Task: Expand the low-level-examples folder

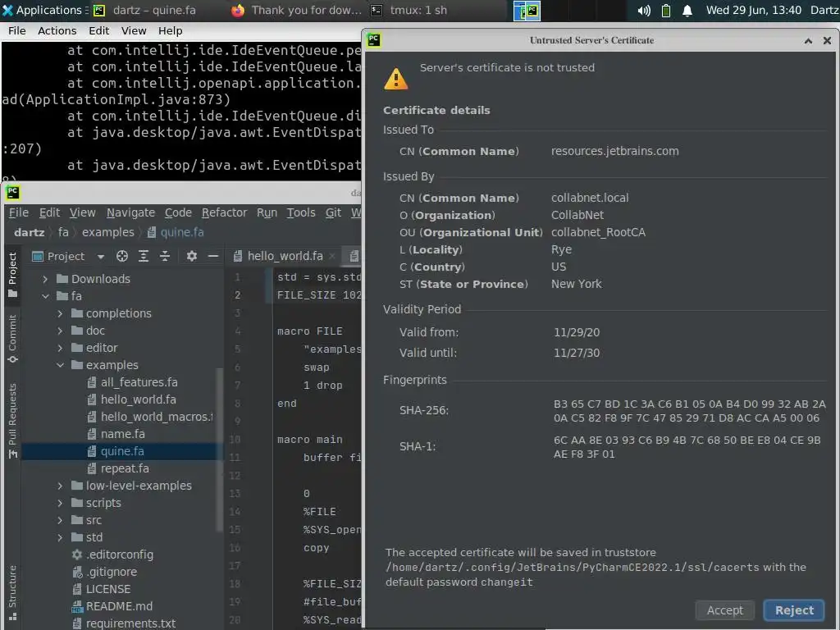Action: [60, 486]
